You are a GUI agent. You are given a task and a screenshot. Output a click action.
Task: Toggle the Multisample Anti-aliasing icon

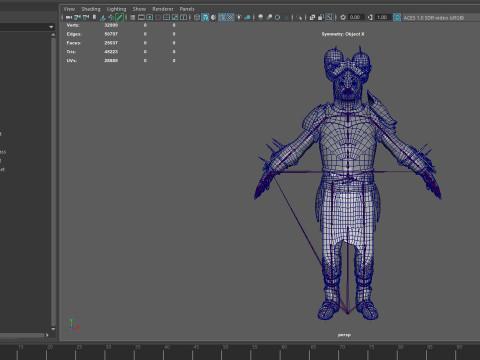277,17
